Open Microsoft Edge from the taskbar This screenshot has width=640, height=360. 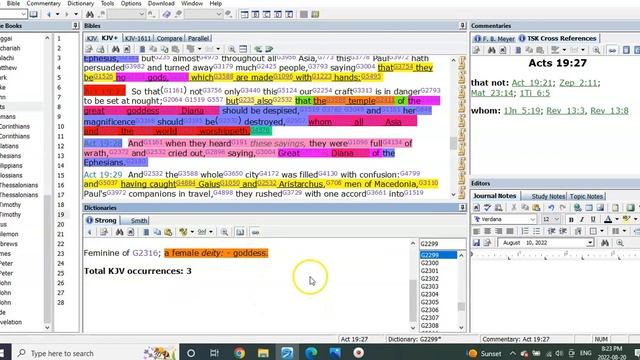point(311,353)
